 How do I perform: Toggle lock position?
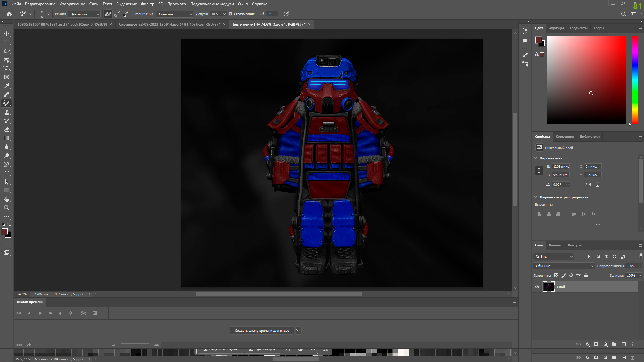point(571,276)
